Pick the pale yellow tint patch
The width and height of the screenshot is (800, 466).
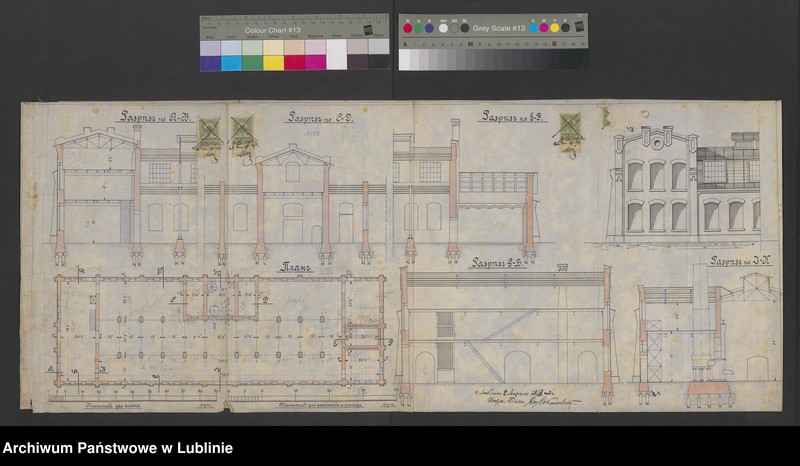(273, 48)
